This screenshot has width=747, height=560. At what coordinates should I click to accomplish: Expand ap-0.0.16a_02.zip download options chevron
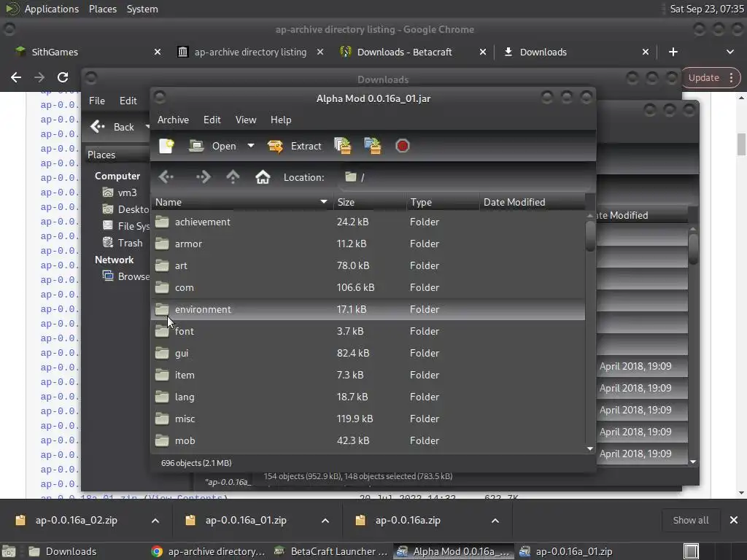click(155, 521)
